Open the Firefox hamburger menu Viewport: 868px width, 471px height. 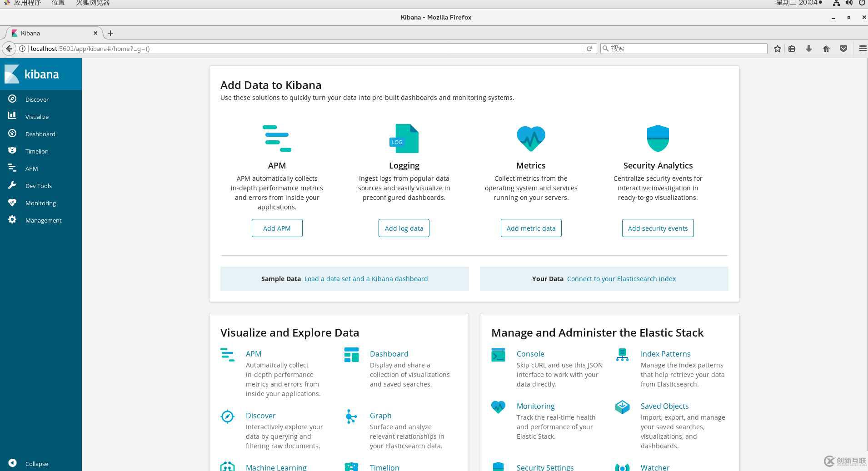point(862,49)
